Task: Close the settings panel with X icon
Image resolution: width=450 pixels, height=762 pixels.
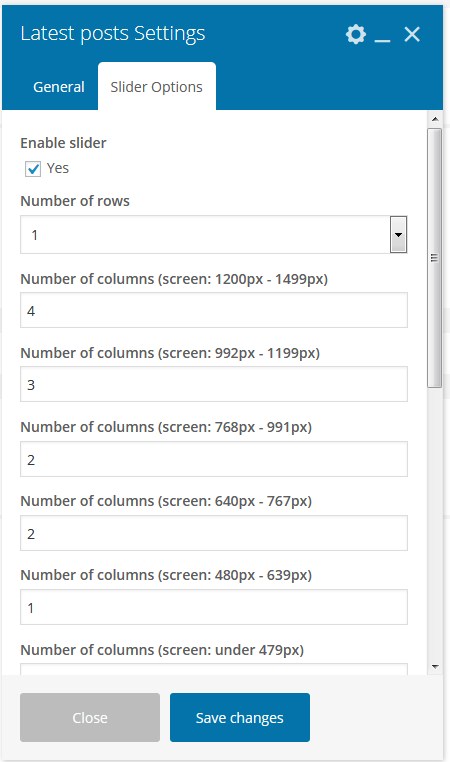Action: 412,35
